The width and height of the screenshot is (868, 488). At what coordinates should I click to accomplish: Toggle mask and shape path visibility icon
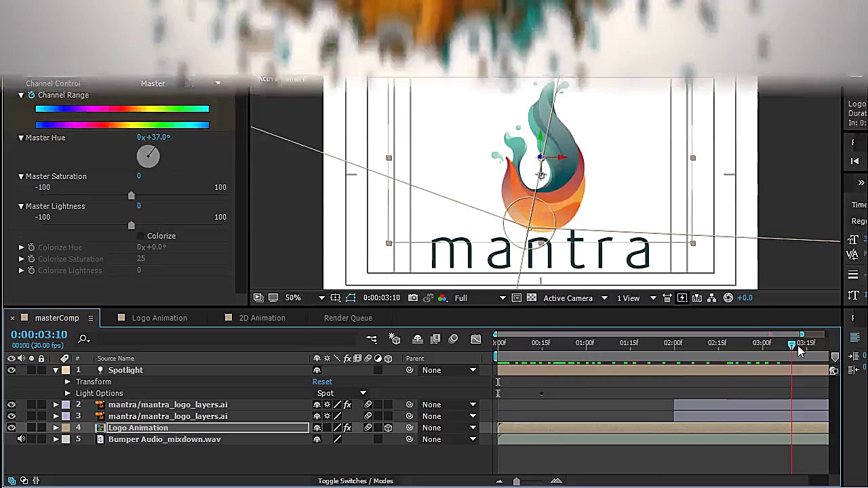[351, 298]
